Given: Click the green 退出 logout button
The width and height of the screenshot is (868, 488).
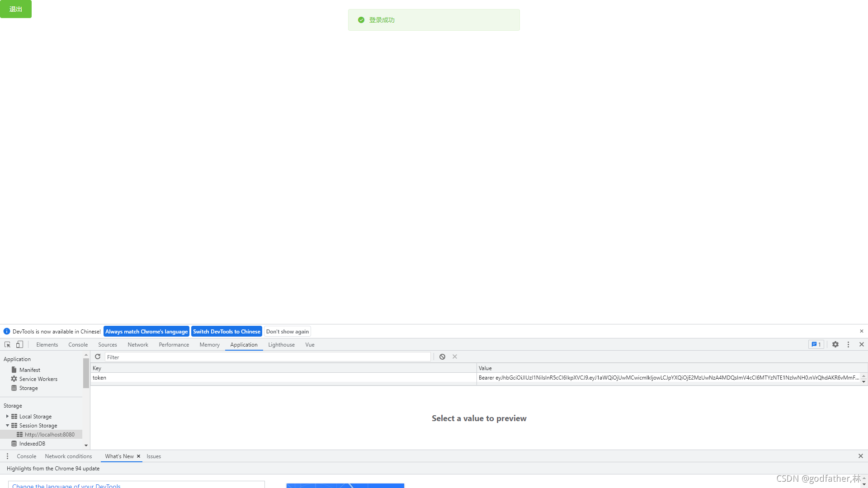Looking at the screenshot, I should point(16,9).
